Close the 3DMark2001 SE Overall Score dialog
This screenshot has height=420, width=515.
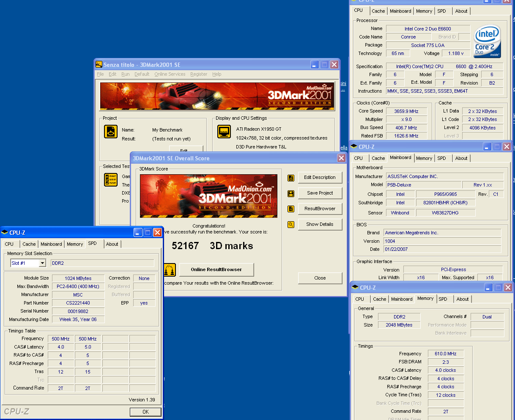[x=341, y=158]
